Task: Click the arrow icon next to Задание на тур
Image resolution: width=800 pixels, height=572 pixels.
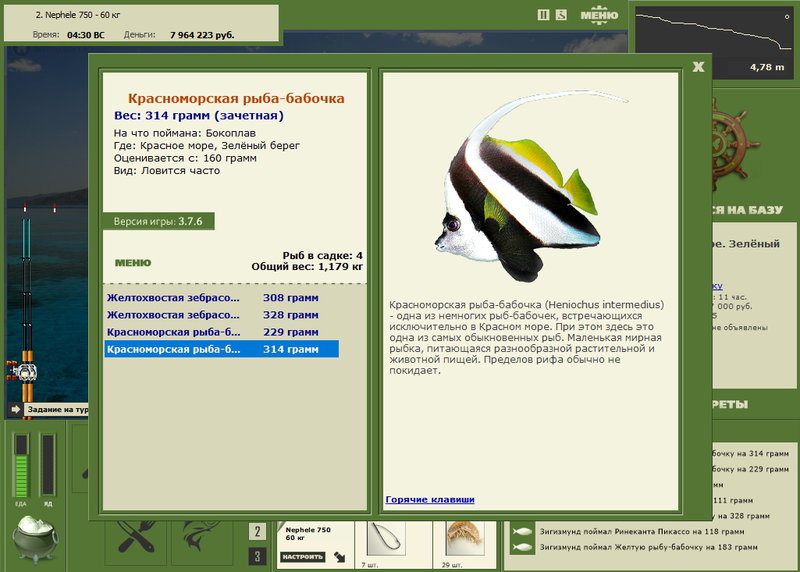Action: pos(15,409)
